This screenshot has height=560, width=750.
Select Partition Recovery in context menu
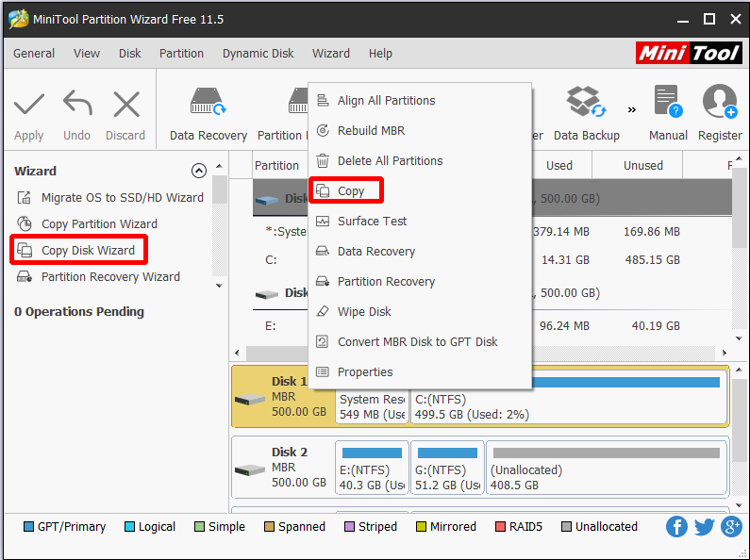[x=420, y=281]
